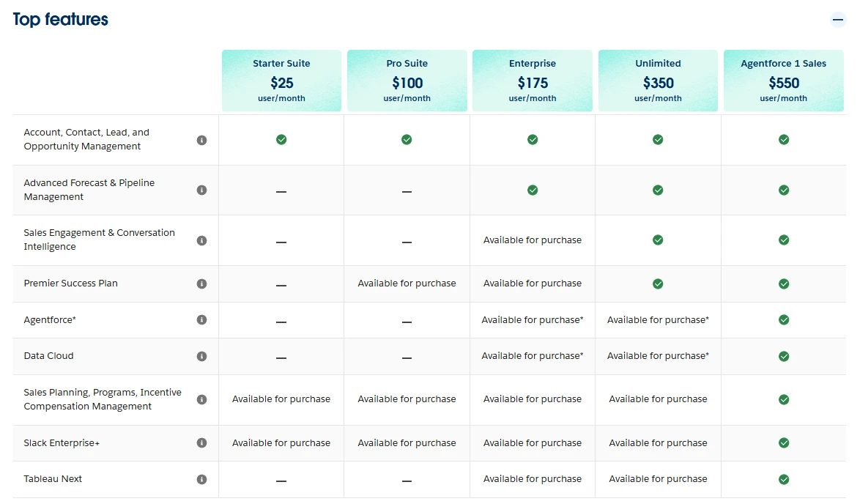This screenshot has height=504, width=860.
Task: Select the Agentforce 1 Sales $550 pricing header
Action: (784, 81)
